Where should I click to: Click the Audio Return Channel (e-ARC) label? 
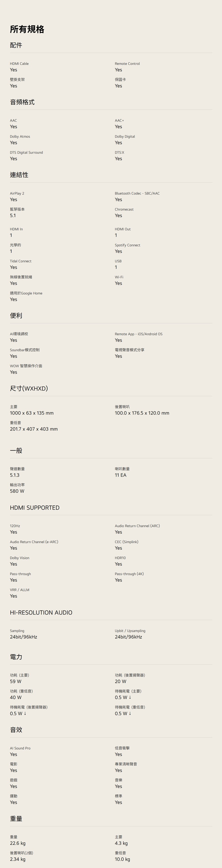click(34, 542)
